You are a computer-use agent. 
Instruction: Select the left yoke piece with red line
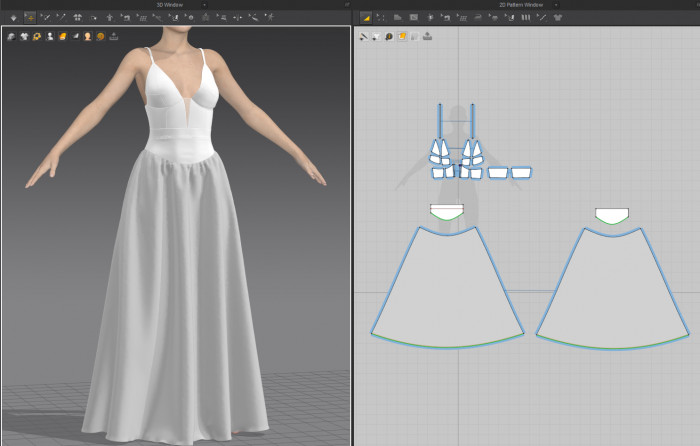(x=447, y=212)
